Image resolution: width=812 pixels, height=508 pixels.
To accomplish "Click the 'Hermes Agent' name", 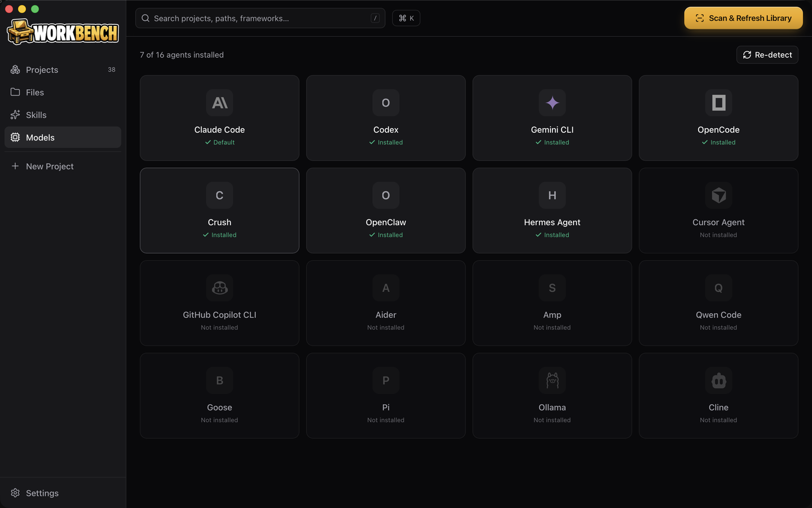I will [552, 222].
